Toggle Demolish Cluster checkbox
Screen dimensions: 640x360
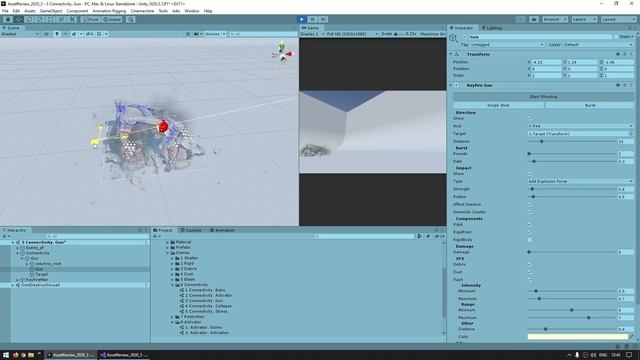[x=530, y=212]
